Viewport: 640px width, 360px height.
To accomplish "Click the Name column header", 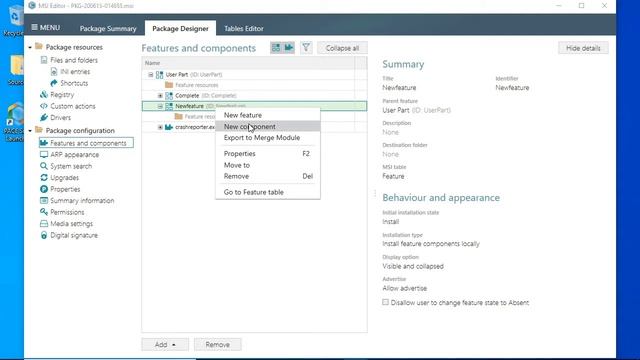I will pos(249,63).
